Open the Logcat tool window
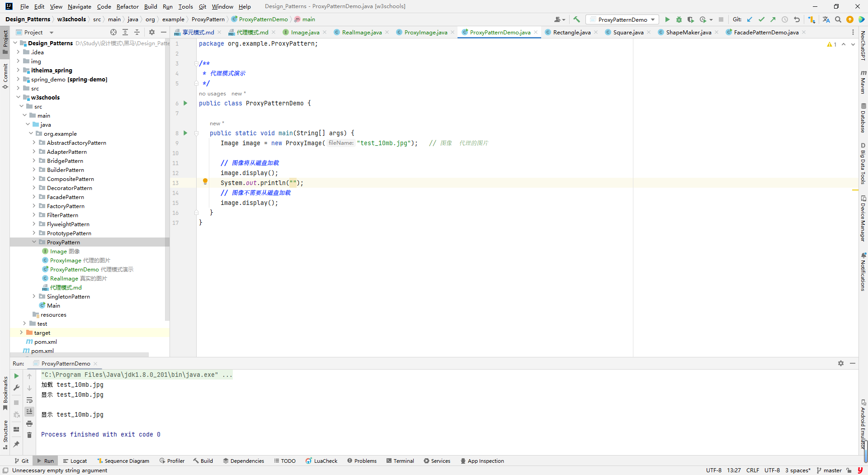The image size is (868, 475). [75, 461]
